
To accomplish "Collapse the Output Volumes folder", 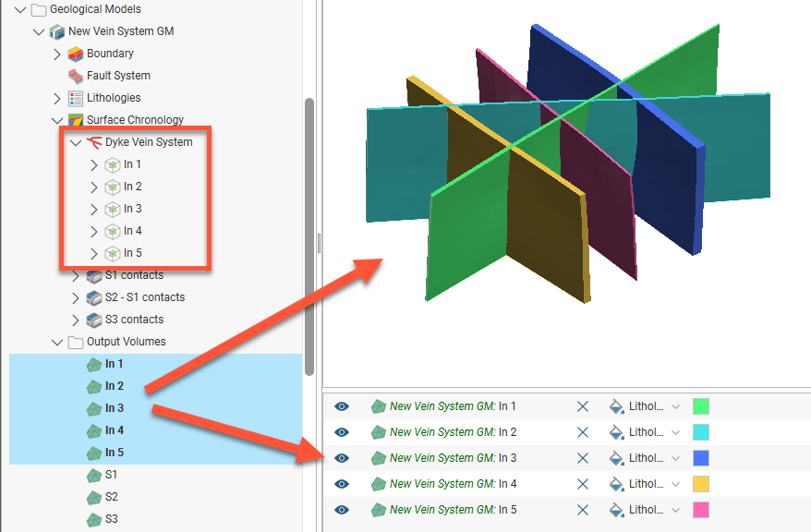I will pyautogui.click(x=57, y=342).
